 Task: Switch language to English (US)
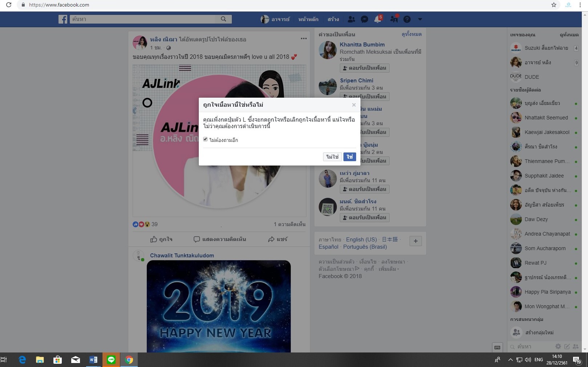pyautogui.click(x=361, y=240)
